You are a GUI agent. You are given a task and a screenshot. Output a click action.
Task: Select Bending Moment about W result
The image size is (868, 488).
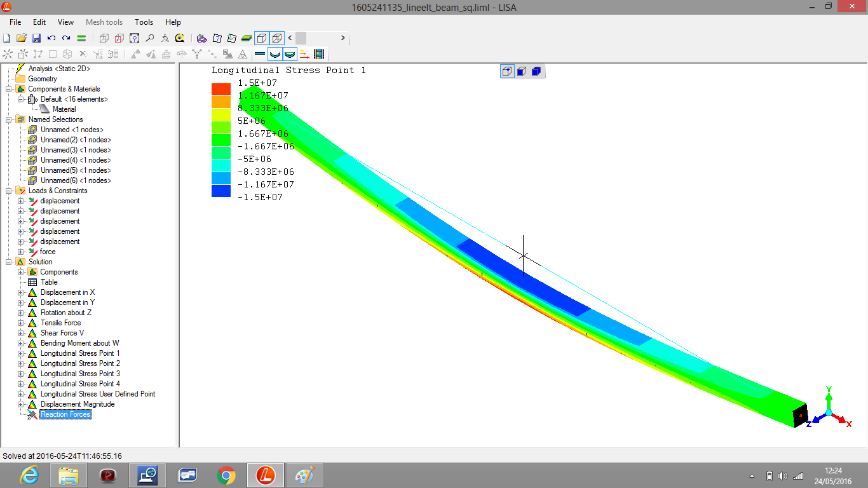click(79, 343)
